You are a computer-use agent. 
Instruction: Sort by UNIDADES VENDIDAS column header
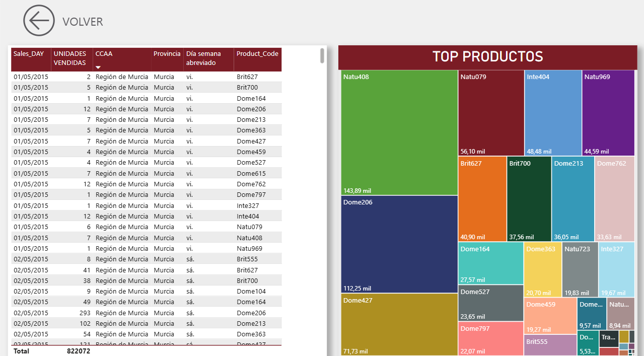coord(70,58)
